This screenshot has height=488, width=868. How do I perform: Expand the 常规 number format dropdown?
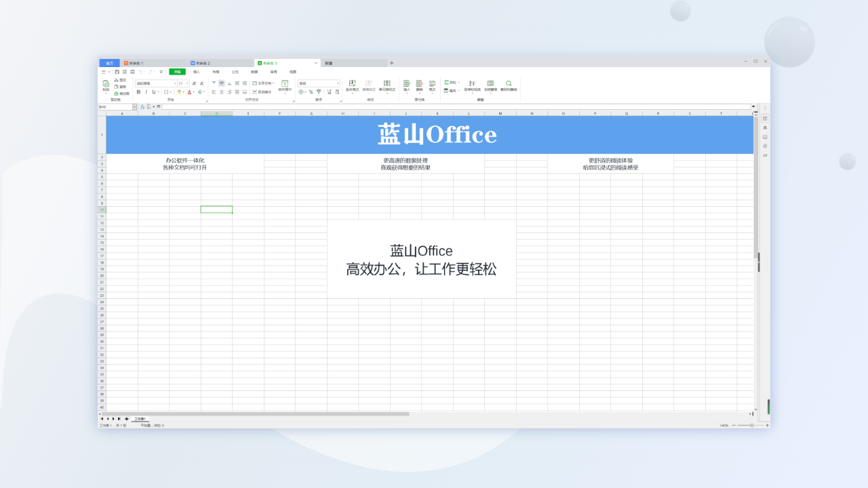point(338,83)
